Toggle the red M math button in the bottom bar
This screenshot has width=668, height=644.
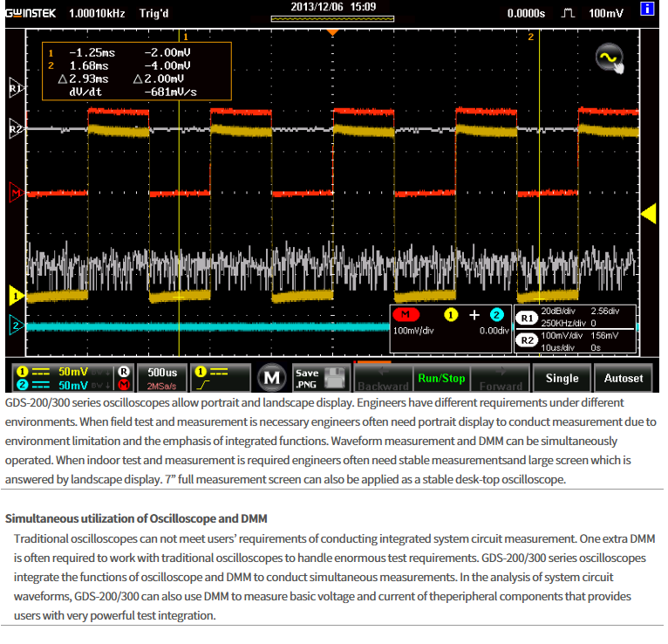tap(124, 385)
